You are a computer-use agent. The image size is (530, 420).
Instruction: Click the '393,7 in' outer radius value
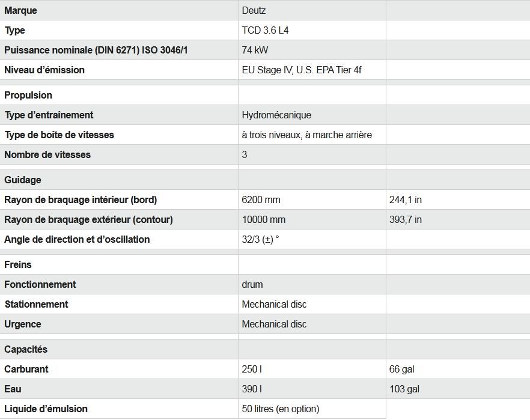pos(406,219)
